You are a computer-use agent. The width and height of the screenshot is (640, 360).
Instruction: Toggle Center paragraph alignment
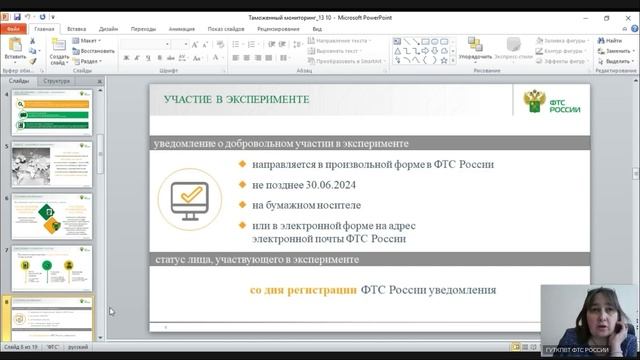(247, 58)
